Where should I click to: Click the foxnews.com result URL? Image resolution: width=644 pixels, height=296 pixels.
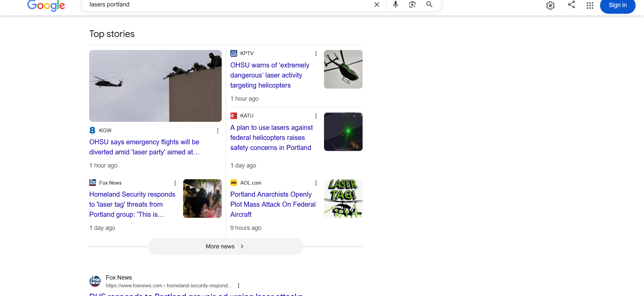coord(169,286)
